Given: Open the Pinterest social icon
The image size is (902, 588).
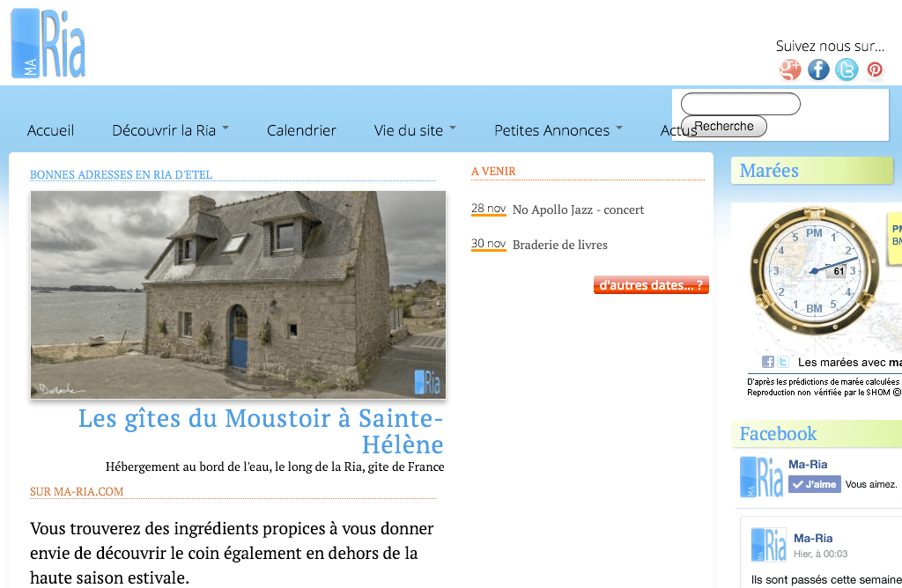Looking at the screenshot, I should (875, 70).
